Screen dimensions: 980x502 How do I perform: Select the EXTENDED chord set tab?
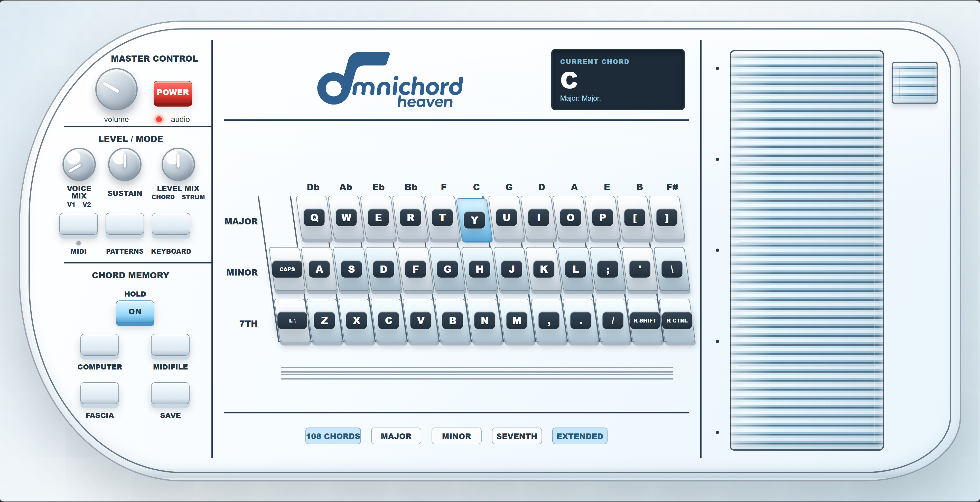click(580, 436)
